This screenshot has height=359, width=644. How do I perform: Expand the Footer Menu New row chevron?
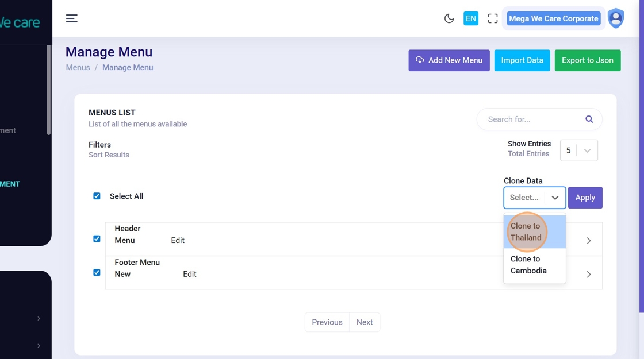pos(588,275)
